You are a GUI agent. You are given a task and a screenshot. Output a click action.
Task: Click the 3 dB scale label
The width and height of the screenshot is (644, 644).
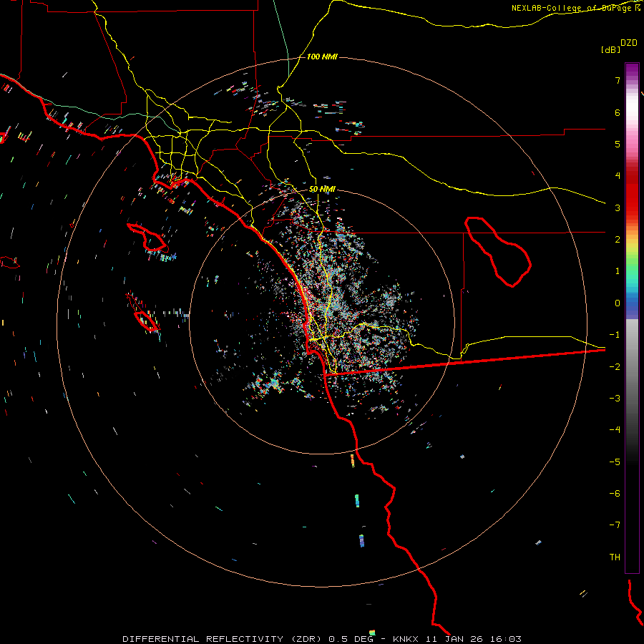click(618, 208)
